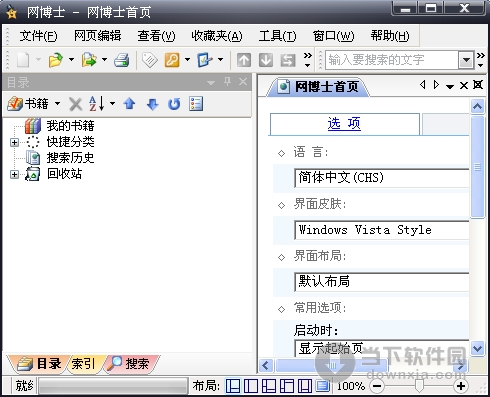The height and width of the screenshot is (397, 490).
Task: Click the blue move down arrow
Action: [x=152, y=104]
